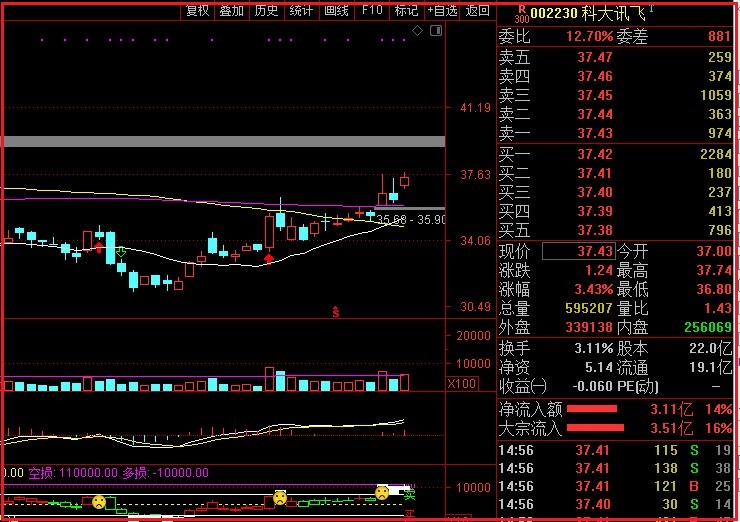Click the middle sad face signal icon
The image size is (740, 522).
click(x=281, y=497)
